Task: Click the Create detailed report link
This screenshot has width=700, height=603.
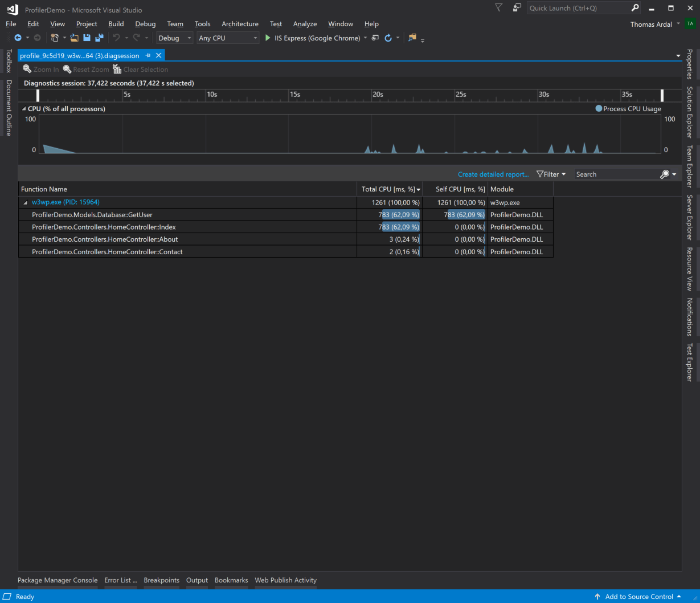Action: [493, 174]
